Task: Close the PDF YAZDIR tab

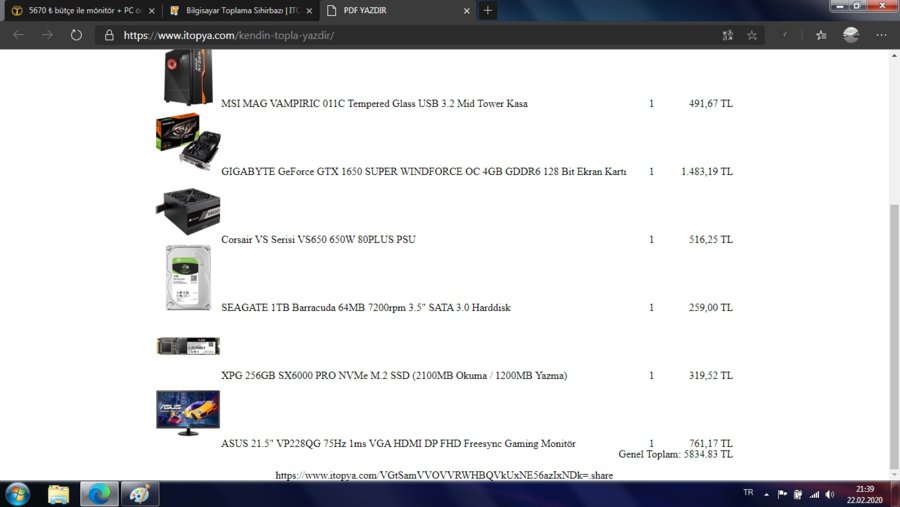Action: pos(467,11)
